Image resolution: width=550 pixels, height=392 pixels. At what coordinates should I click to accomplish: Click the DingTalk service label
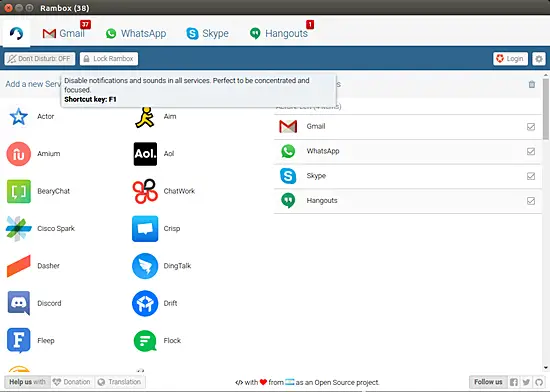177,266
